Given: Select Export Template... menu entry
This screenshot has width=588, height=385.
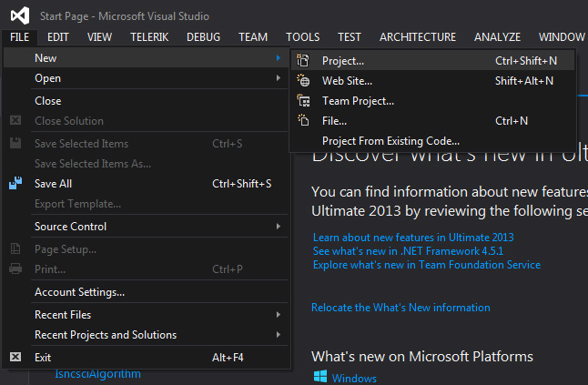Looking at the screenshot, I should point(147,204).
